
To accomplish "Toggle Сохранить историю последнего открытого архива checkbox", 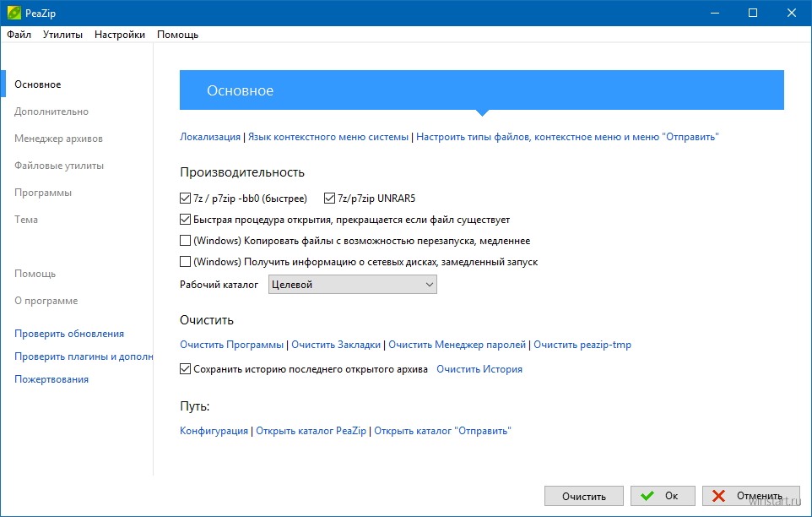I will pyautogui.click(x=185, y=369).
